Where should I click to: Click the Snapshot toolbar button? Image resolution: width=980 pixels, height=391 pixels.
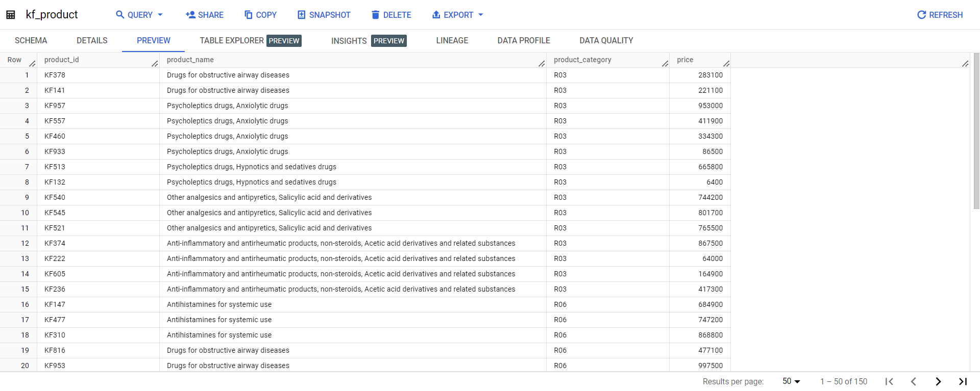(324, 15)
